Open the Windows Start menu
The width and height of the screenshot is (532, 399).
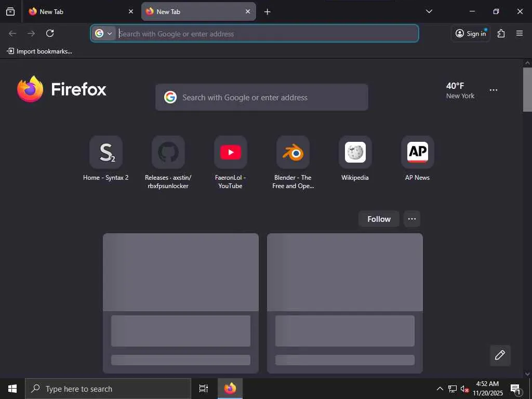click(12, 389)
